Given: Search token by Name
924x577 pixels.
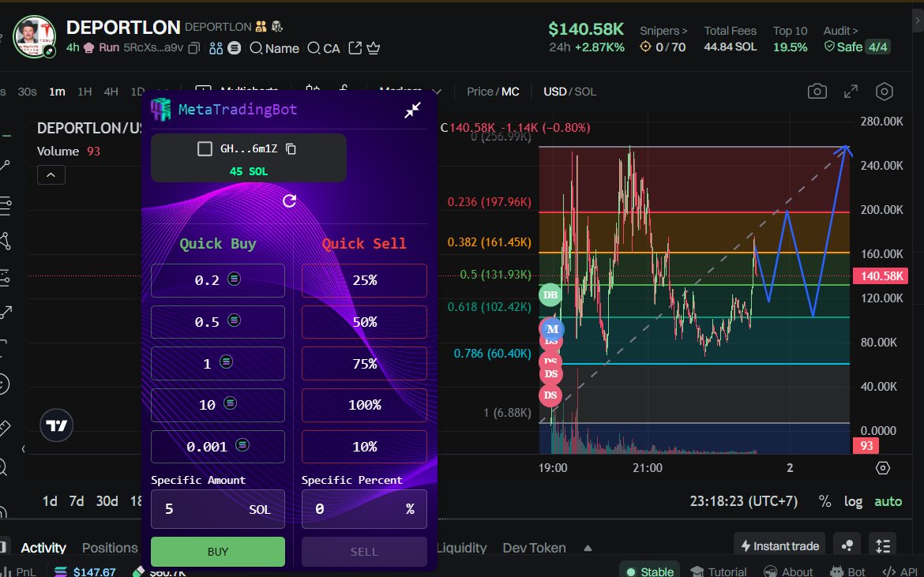Looking at the screenshot, I should (275, 48).
